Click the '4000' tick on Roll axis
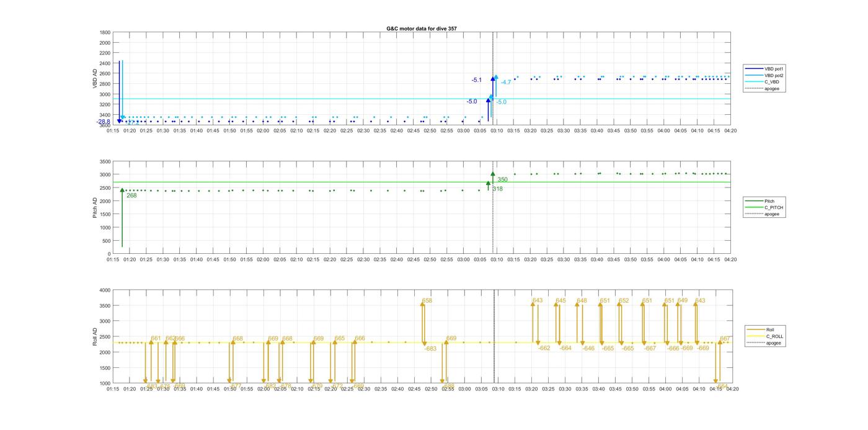 [105, 290]
